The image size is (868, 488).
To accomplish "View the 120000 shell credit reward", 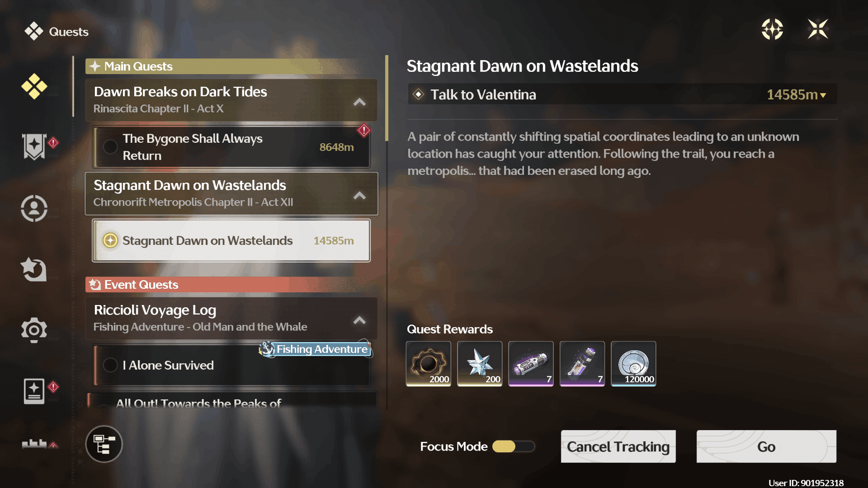I will point(633,364).
